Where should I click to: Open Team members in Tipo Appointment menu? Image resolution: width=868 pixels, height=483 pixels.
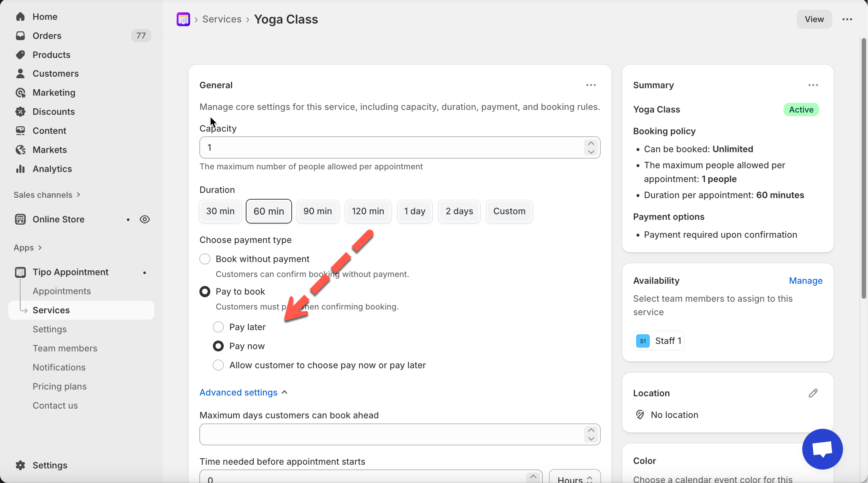[x=65, y=348]
